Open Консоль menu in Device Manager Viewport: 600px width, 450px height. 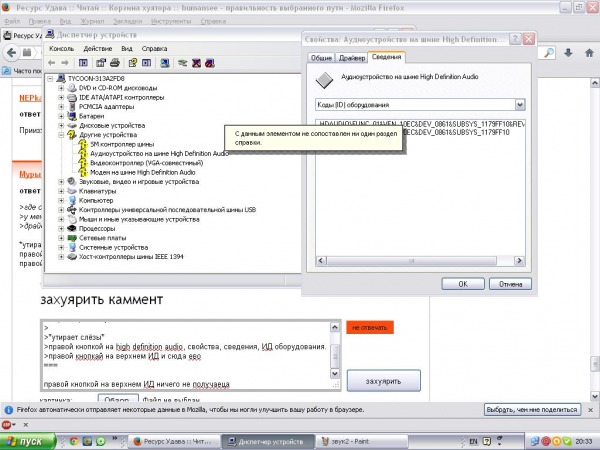click(x=61, y=49)
